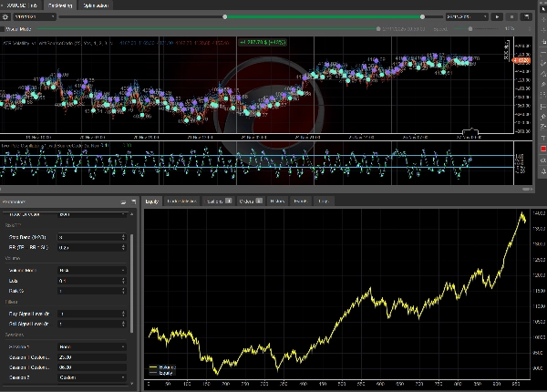Click the Risk % stepper arrows
This screenshot has width=547, height=392.
coord(123,291)
